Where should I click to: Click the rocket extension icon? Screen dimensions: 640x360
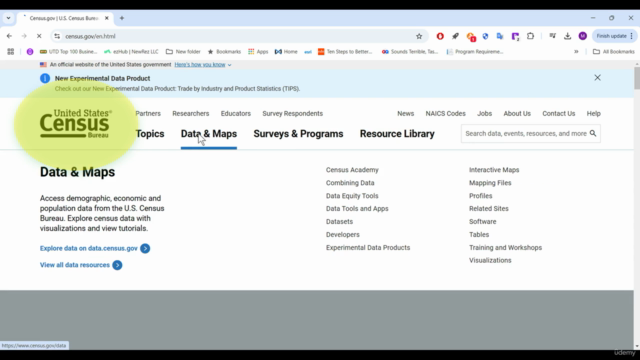(x=455, y=36)
